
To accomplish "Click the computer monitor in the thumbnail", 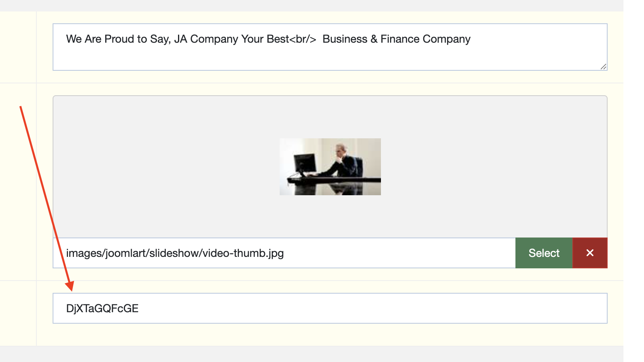I will (x=305, y=163).
